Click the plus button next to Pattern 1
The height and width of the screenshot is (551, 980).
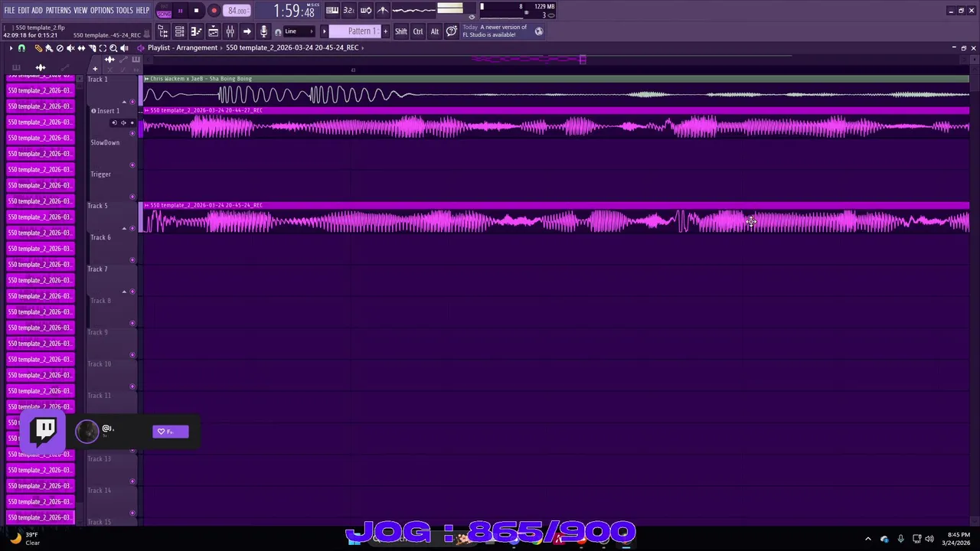(385, 31)
